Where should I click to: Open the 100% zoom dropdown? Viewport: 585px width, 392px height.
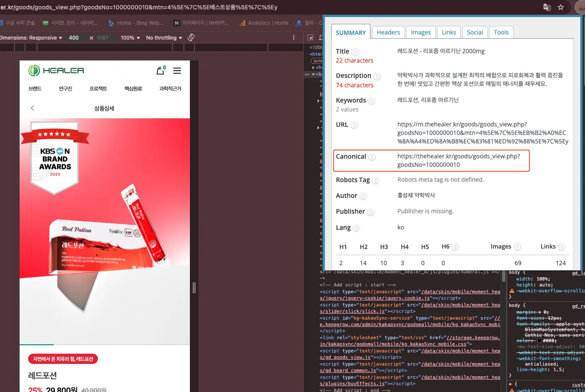(x=130, y=38)
